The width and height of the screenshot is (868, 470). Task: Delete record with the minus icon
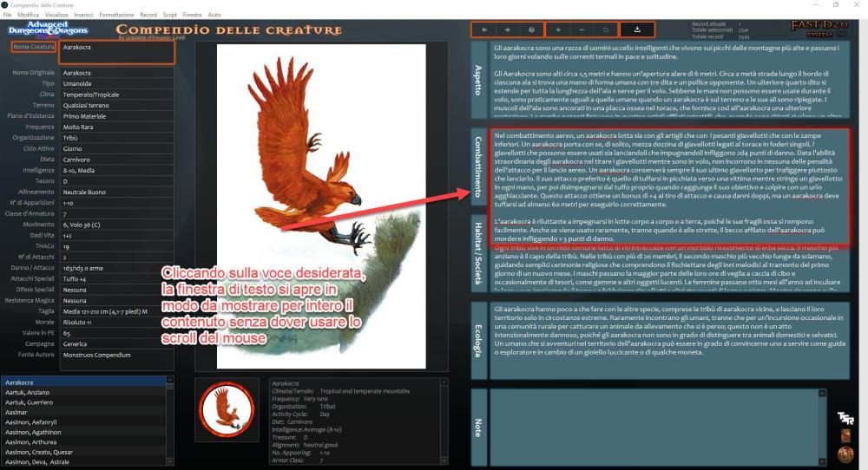582,29
